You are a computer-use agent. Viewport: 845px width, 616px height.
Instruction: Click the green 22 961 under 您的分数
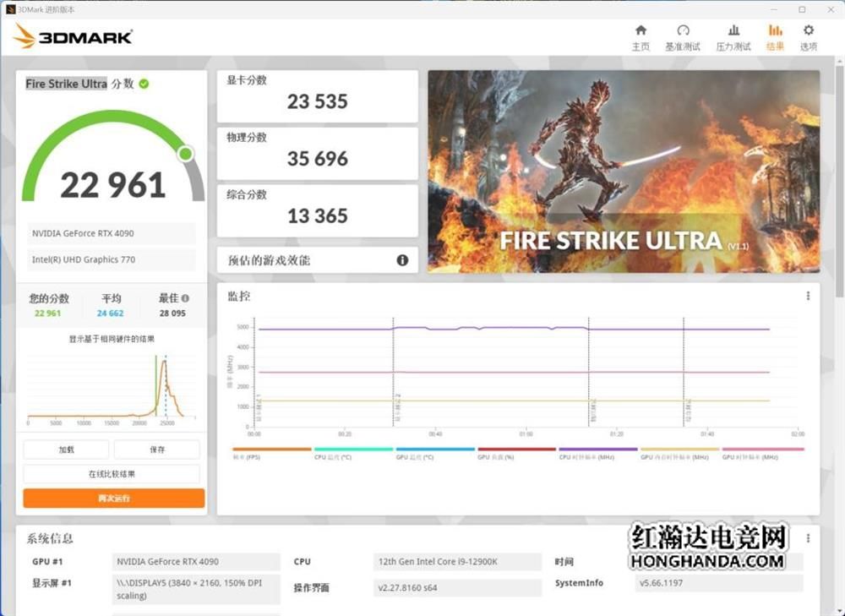47,313
